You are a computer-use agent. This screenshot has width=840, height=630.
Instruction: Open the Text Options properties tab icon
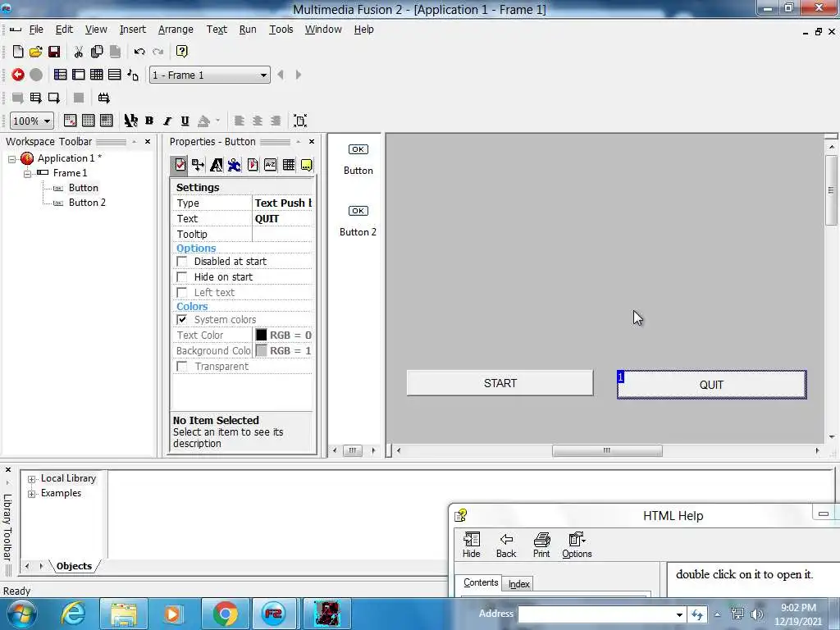[217, 165]
